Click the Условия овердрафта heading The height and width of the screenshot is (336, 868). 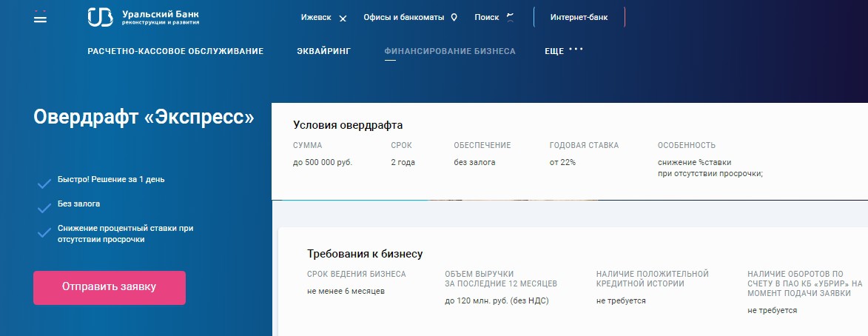pos(348,125)
